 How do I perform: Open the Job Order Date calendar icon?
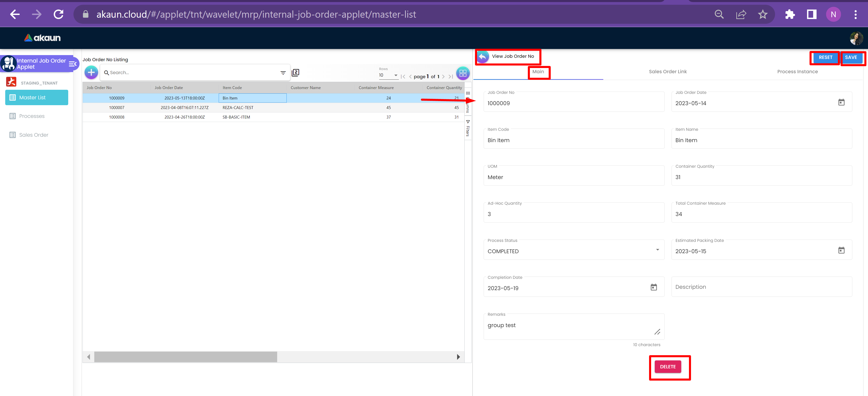(x=841, y=102)
